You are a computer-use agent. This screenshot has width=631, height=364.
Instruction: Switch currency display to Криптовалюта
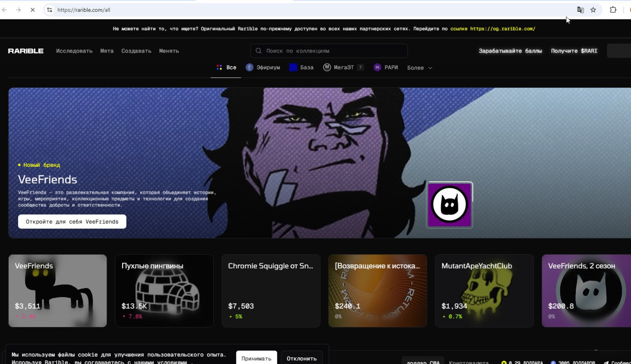coord(469,361)
